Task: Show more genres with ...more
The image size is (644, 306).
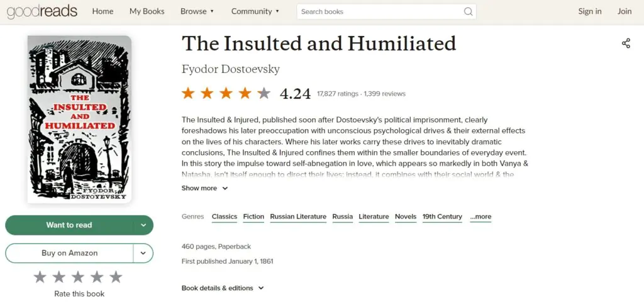Action: tap(480, 217)
